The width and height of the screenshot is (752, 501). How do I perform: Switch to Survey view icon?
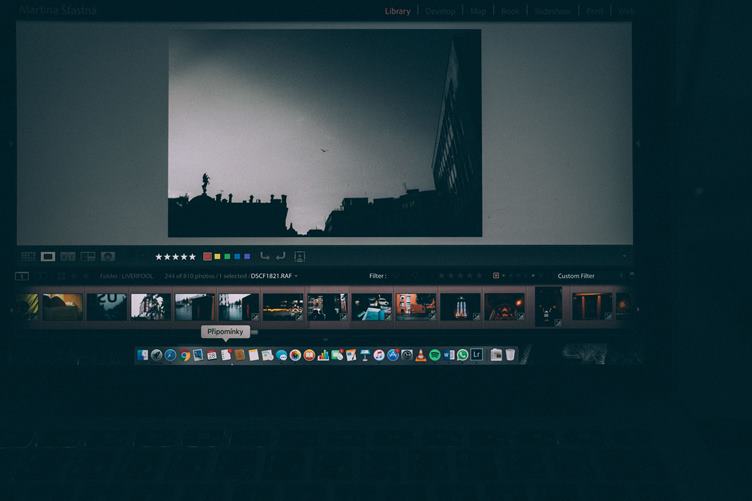88,256
